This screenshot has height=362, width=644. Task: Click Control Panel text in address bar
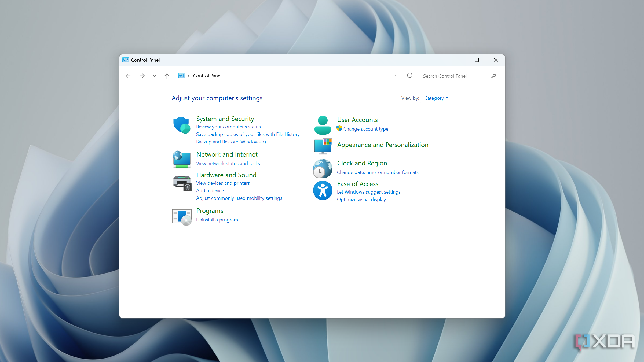(x=207, y=76)
